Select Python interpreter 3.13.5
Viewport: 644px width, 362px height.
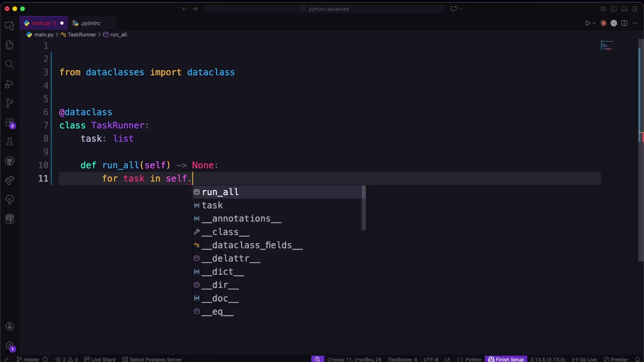pos(548,359)
